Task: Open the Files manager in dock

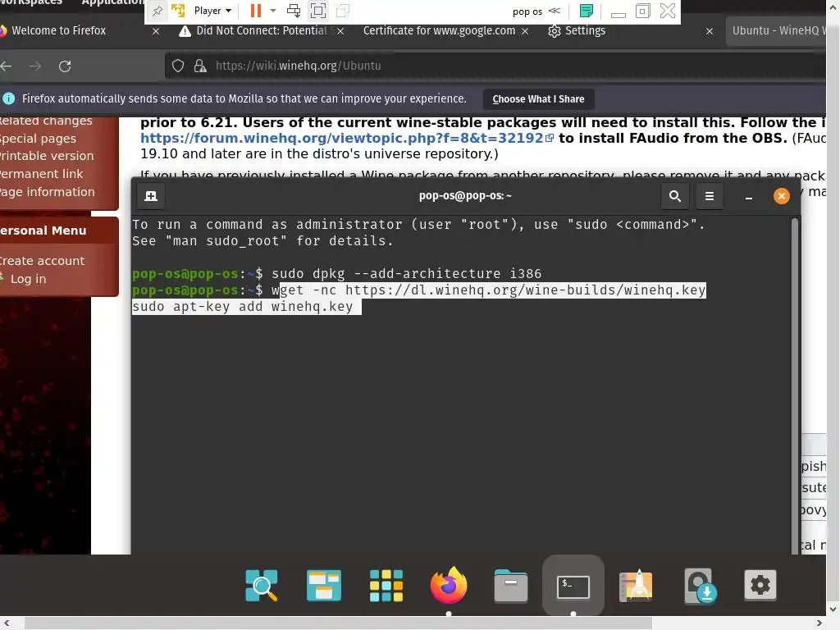Action: coord(510,586)
